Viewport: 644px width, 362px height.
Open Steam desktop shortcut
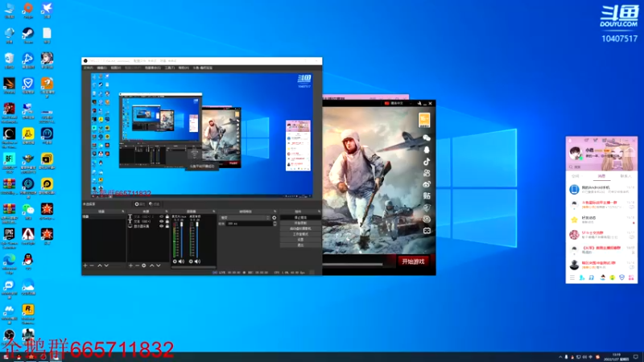[x=28, y=34]
